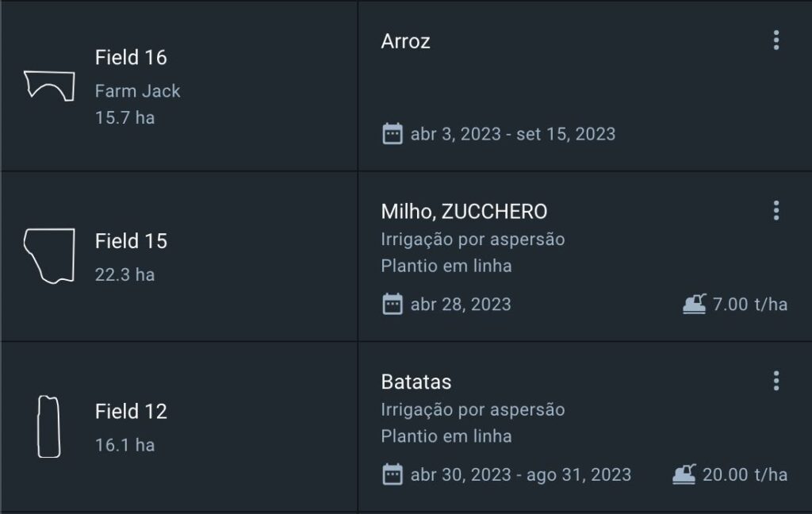Click the date range abr 3 - set 15, 2023

[512, 133]
